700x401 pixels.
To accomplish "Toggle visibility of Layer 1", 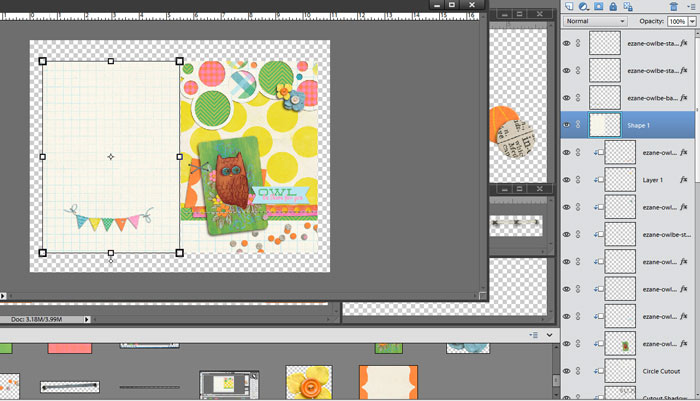I will point(567,180).
